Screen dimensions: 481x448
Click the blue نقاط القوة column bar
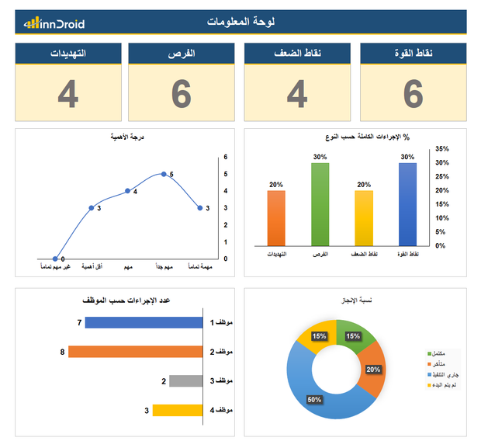coord(407,203)
